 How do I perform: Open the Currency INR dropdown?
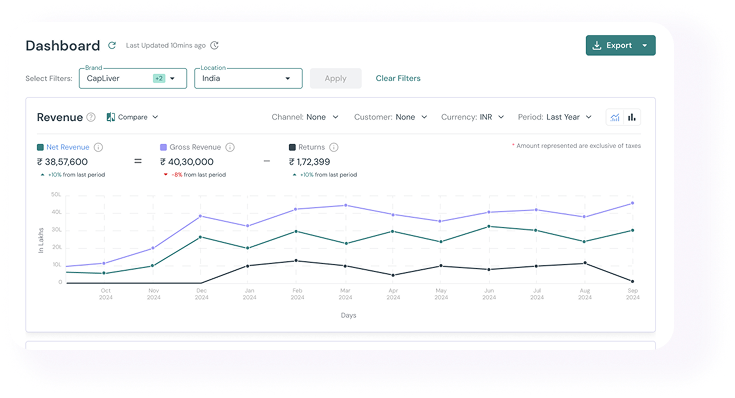point(472,117)
